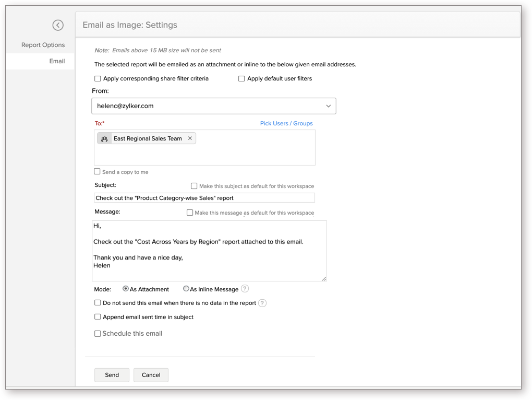Open the Report Options section
The height and width of the screenshot is (400, 532).
click(43, 45)
